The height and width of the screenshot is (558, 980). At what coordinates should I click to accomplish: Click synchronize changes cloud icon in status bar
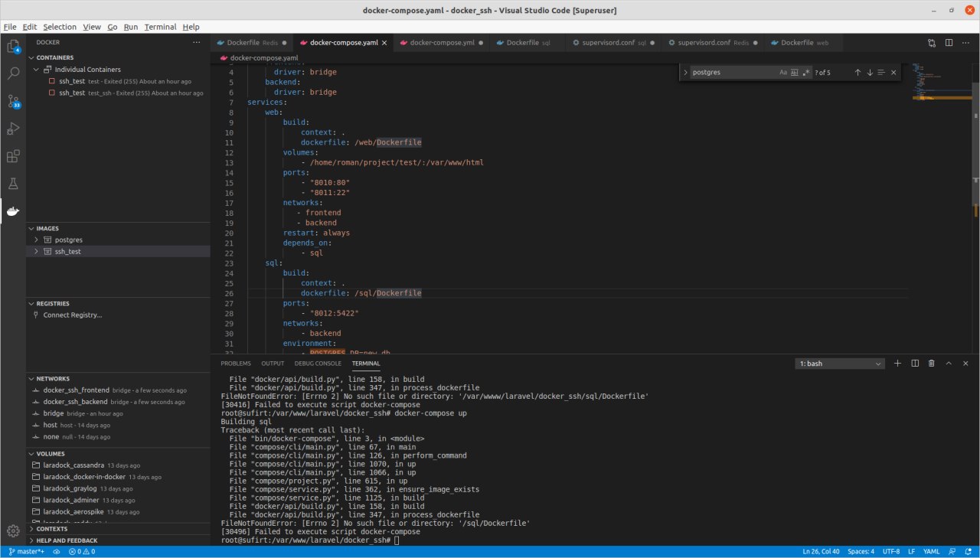click(57, 552)
